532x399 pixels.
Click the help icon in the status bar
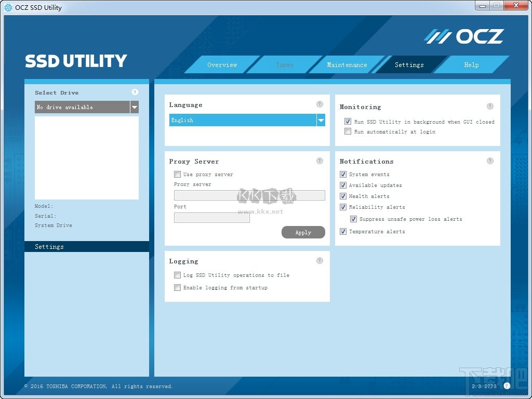point(507,386)
